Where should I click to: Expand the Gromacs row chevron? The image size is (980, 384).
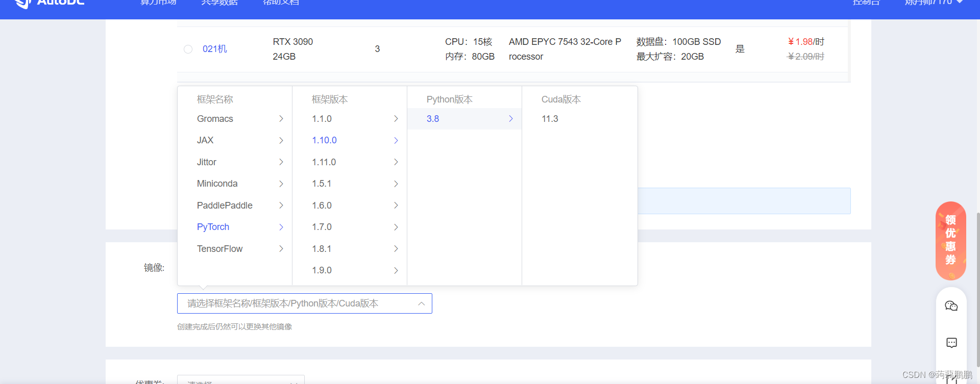281,119
